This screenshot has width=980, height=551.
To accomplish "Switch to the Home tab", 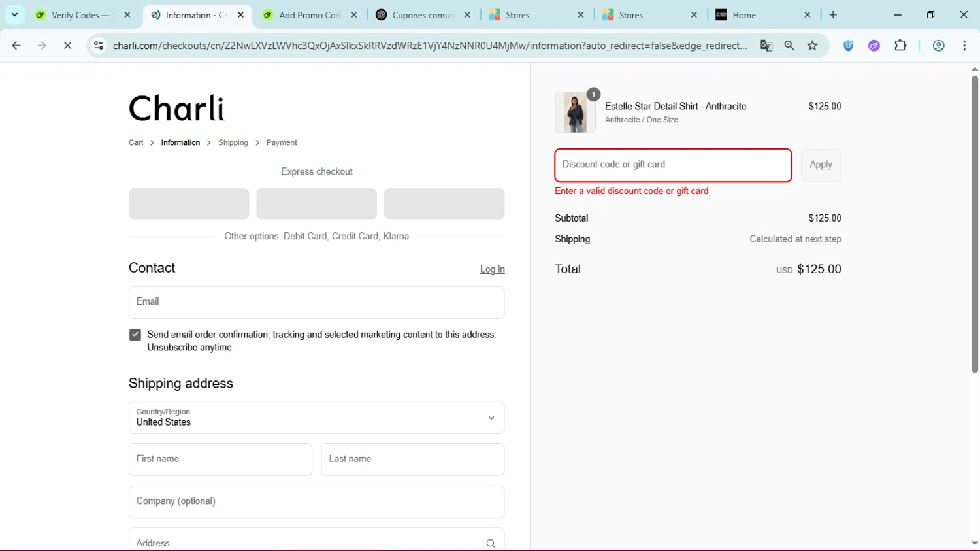I will pos(763,14).
